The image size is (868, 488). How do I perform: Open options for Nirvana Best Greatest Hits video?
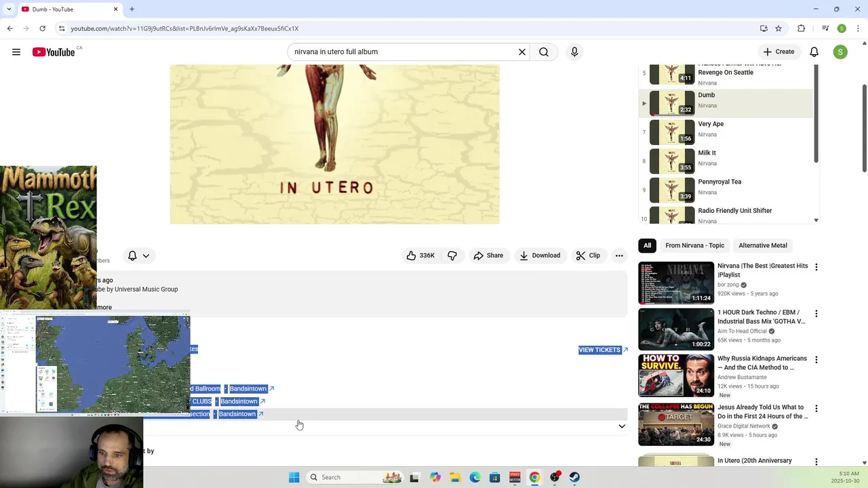point(816,267)
